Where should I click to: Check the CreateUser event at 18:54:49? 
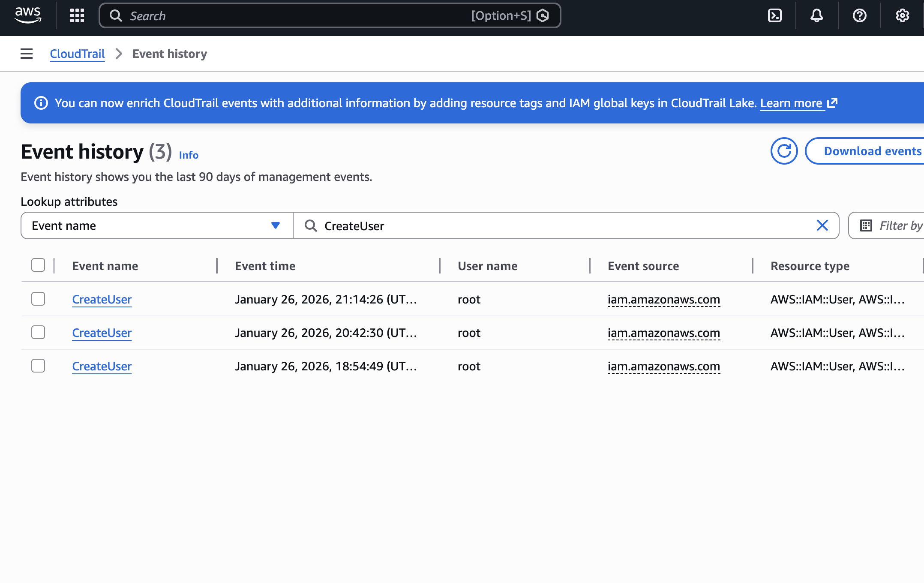point(38,366)
